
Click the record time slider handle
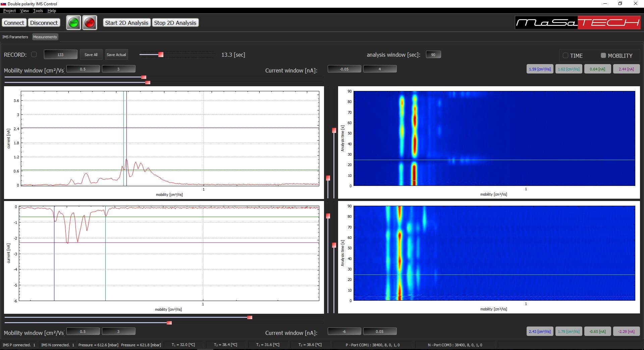click(161, 54)
